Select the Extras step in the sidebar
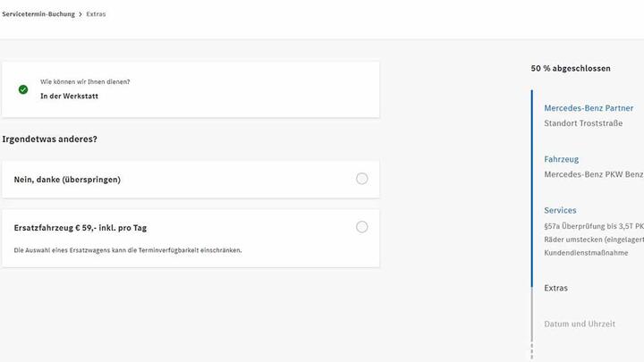 pyautogui.click(x=555, y=288)
